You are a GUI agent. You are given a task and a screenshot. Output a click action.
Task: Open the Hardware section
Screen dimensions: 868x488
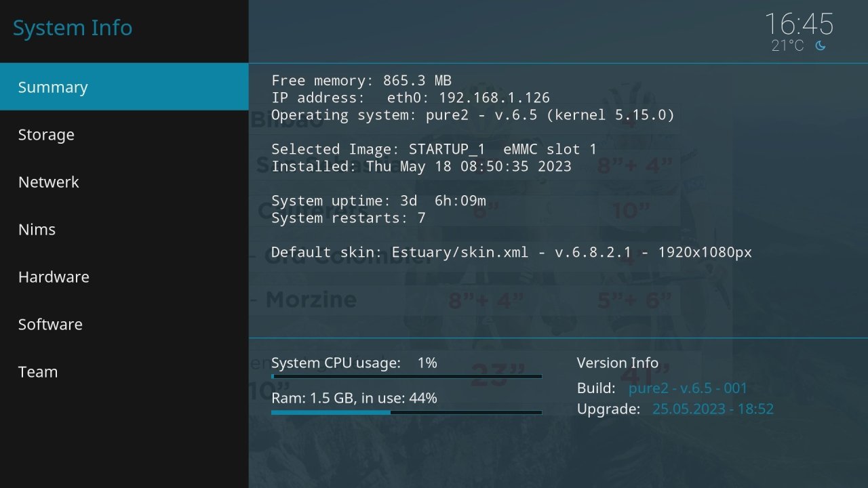click(x=124, y=277)
